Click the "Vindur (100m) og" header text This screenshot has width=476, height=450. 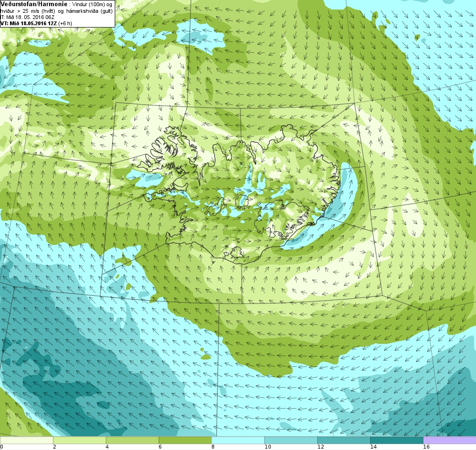pyautogui.click(x=92, y=4)
